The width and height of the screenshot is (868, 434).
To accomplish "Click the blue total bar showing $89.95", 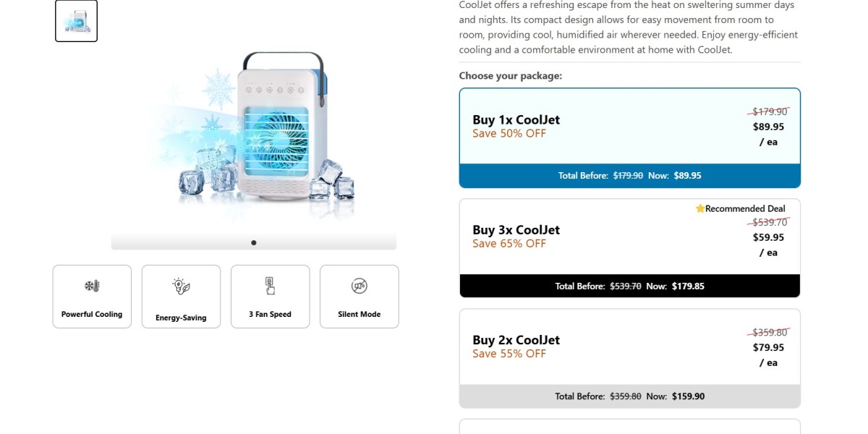I will coord(630,176).
